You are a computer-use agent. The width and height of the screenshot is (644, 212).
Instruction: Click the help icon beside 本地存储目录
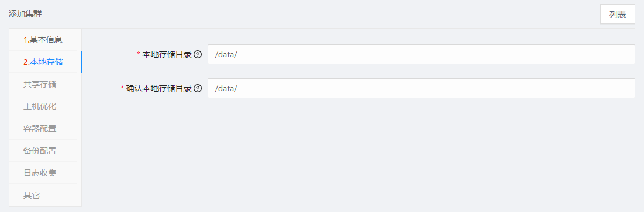pos(198,54)
